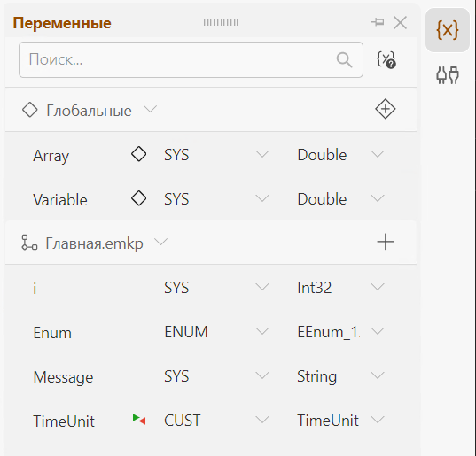476x456 pixels.
Task: Add variable to Главная.emkp
Action: pyautogui.click(x=386, y=242)
